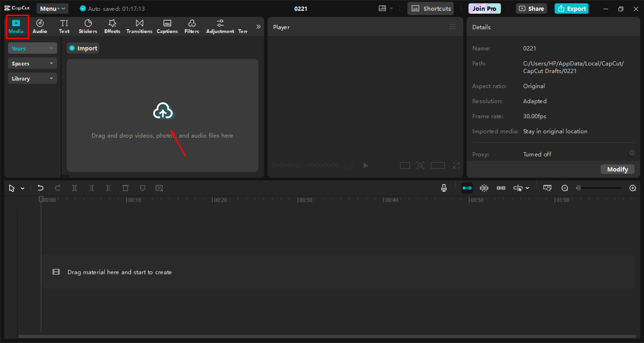The width and height of the screenshot is (644, 343).
Task: Click the Join Pro button
Action: [485, 8]
